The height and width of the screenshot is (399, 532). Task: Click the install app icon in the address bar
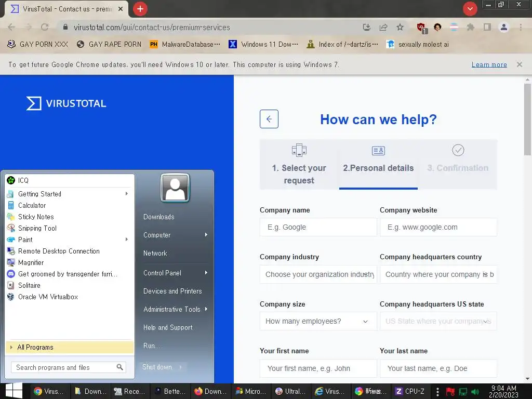tap(367, 27)
